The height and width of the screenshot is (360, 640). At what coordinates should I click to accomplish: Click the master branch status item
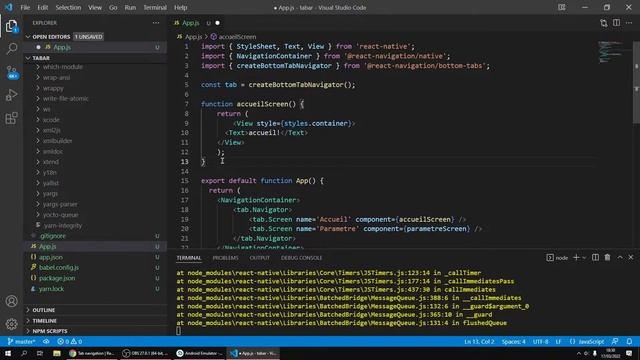point(22,342)
